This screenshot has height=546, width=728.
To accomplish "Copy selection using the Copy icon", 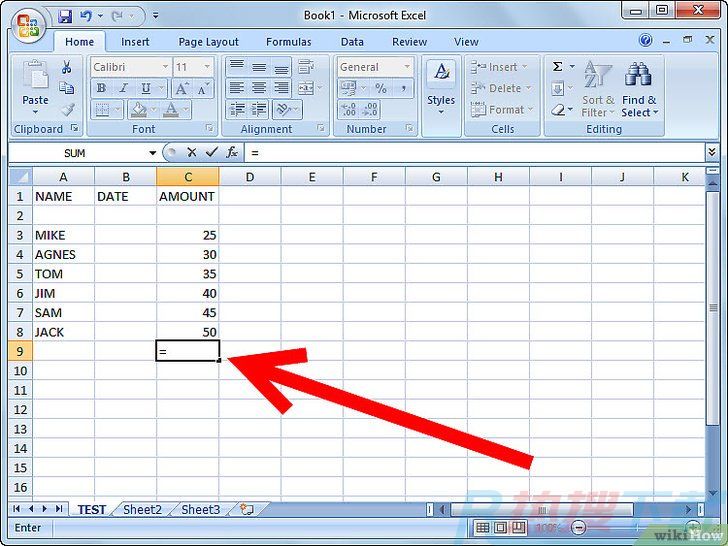I will (x=66, y=88).
